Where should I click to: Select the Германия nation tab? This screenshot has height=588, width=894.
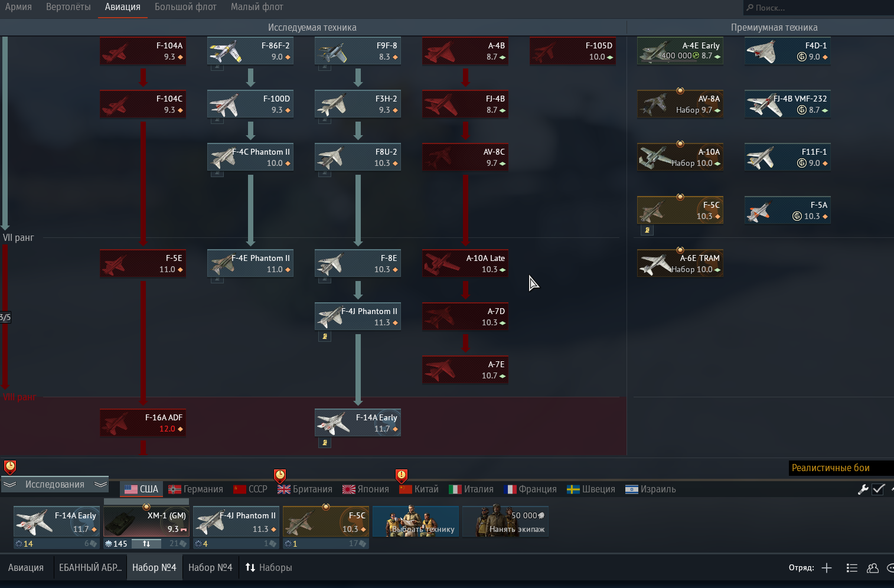[195, 489]
